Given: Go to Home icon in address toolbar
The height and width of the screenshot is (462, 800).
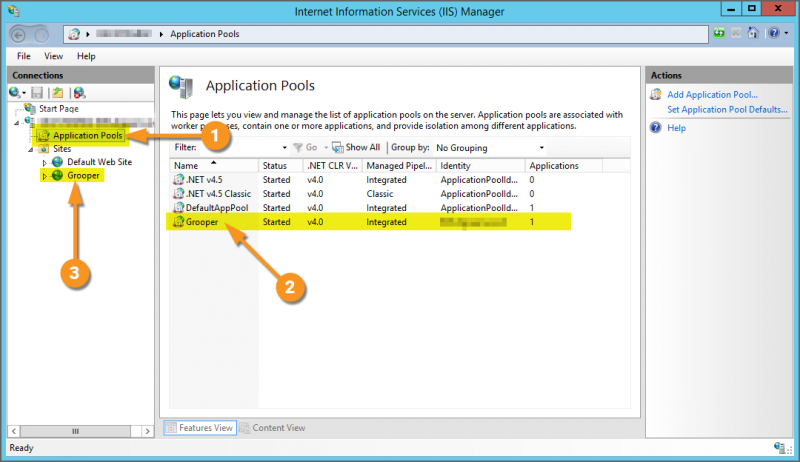Looking at the screenshot, I should pos(753,33).
